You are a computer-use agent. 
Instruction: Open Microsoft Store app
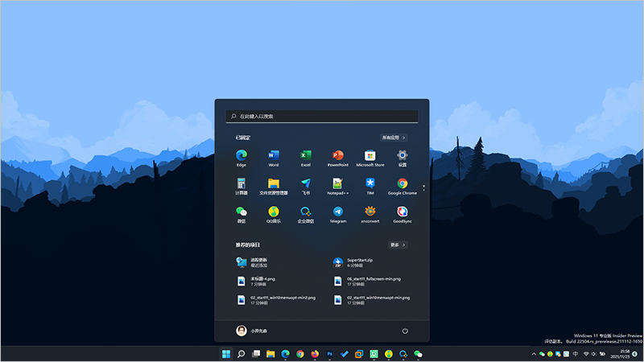click(x=369, y=156)
